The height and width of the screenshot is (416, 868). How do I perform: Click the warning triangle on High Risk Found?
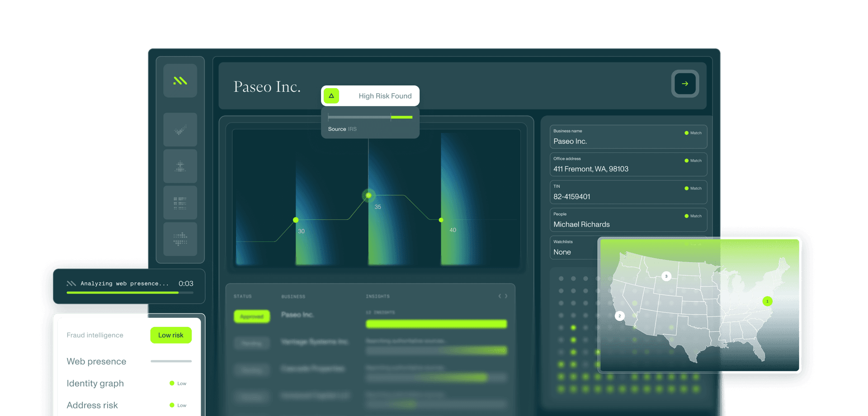point(331,96)
